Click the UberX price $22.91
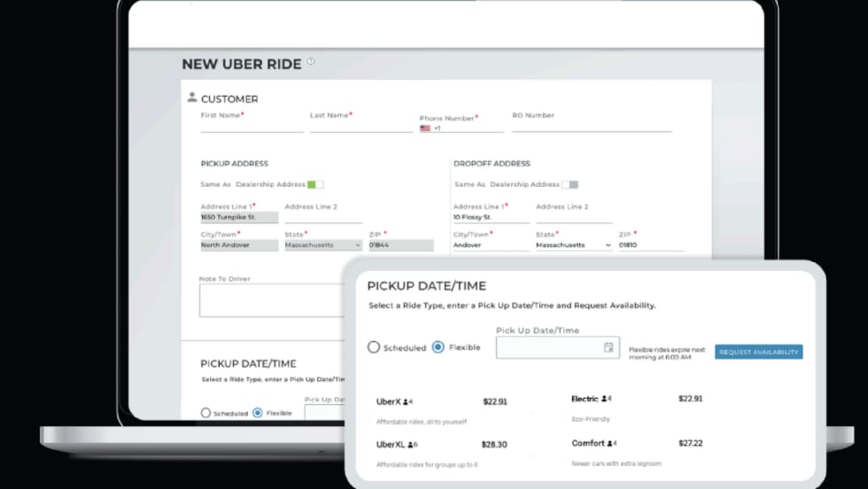This screenshot has height=489, width=868. click(x=495, y=401)
